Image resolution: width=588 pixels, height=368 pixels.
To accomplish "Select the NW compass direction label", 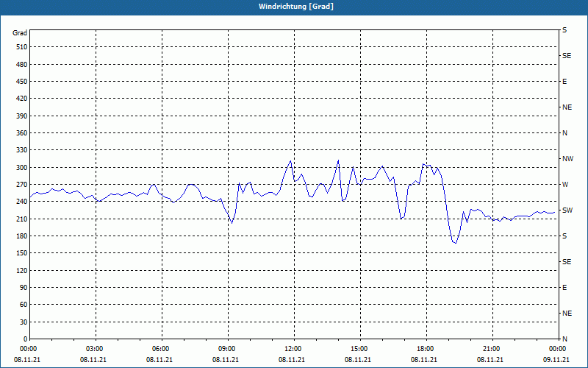I will pyautogui.click(x=567, y=159).
